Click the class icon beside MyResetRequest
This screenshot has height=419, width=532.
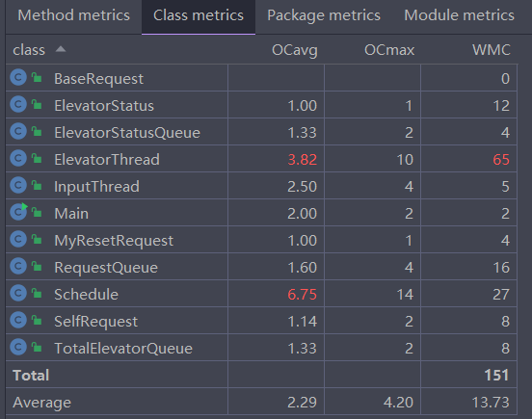click(x=18, y=239)
